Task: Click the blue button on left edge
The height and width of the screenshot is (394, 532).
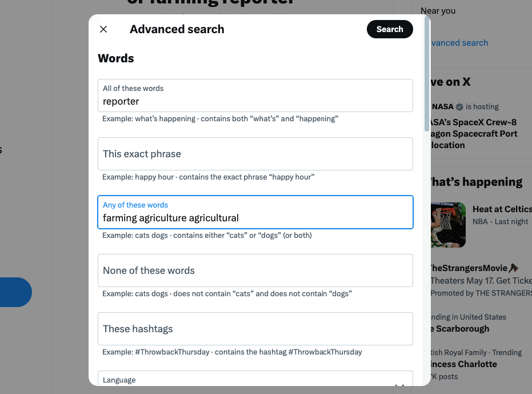Action: [x=16, y=292]
